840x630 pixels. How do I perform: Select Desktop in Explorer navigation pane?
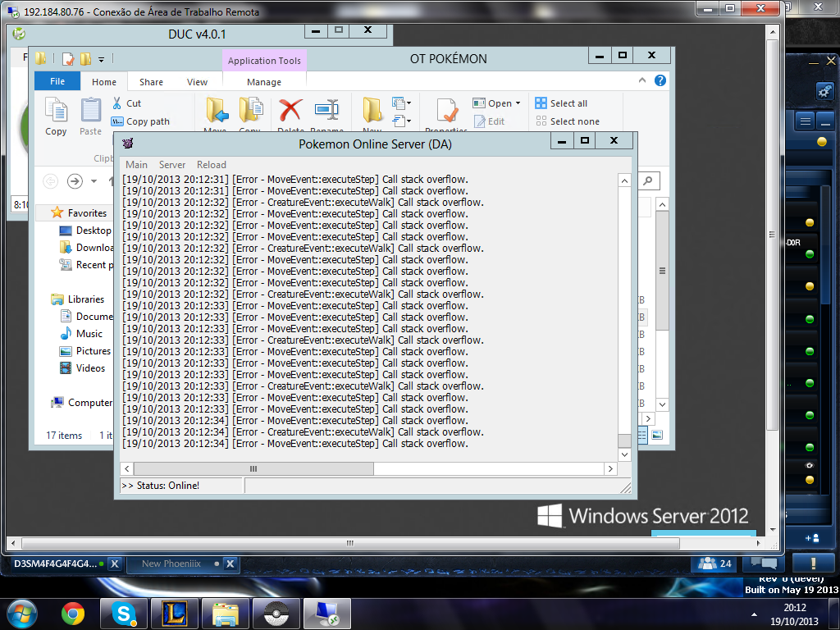click(x=85, y=231)
